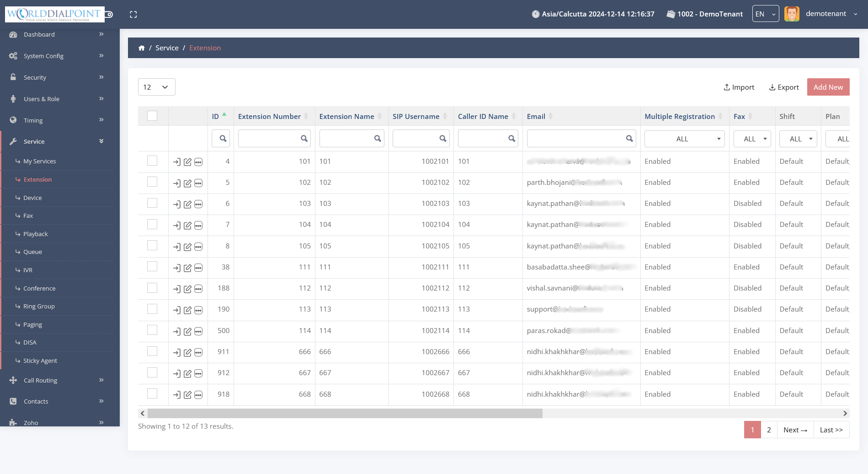This screenshot has height=474, width=868.
Task: Click the login arrow icon for extension 103
Action: coord(177,204)
